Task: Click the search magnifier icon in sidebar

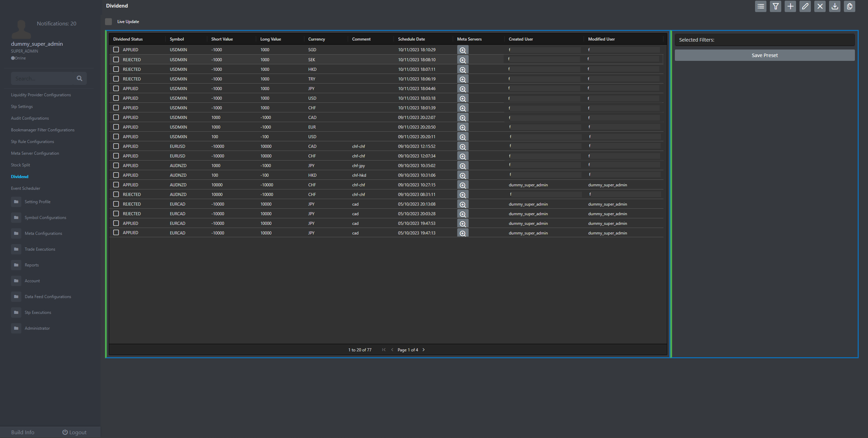Action: coord(80,78)
